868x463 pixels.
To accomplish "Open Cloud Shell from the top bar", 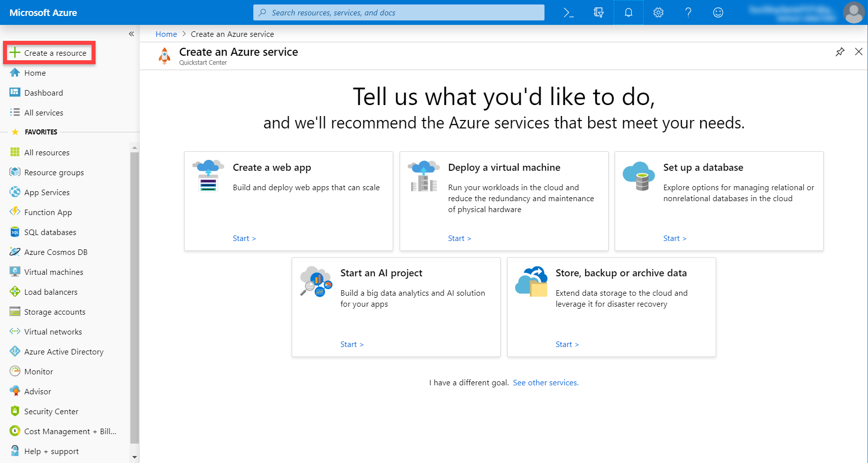I will (x=568, y=12).
